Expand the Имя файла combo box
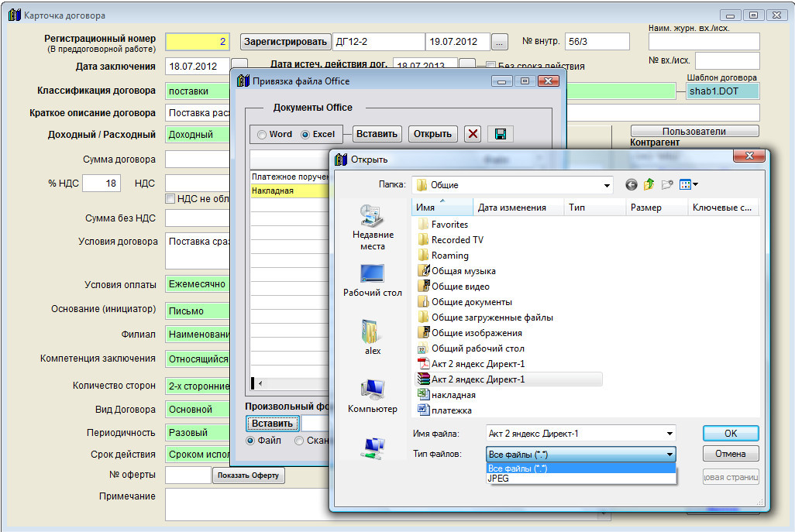The width and height of the screenshot is (795, 532). (669, 434)
